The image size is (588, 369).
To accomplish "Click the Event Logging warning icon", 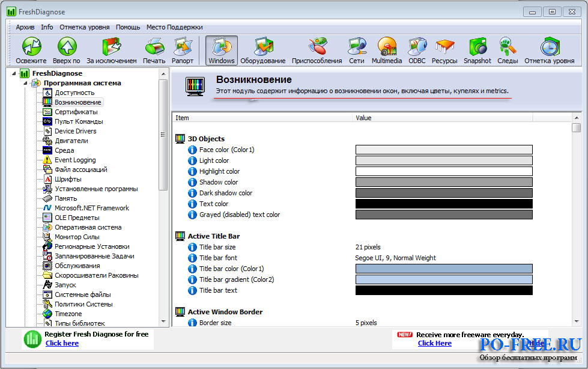I will (47, 160).
